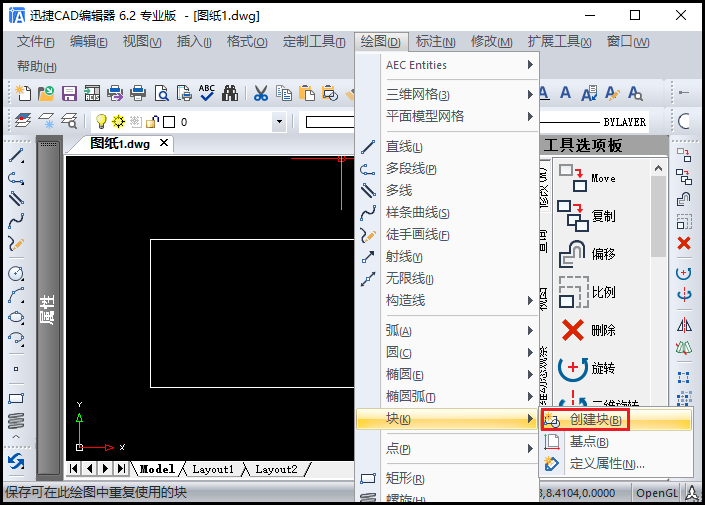Open the layer dropdown list
This screenshot has width=705, height=505.
pyautogui.click(x=279, y=121)
